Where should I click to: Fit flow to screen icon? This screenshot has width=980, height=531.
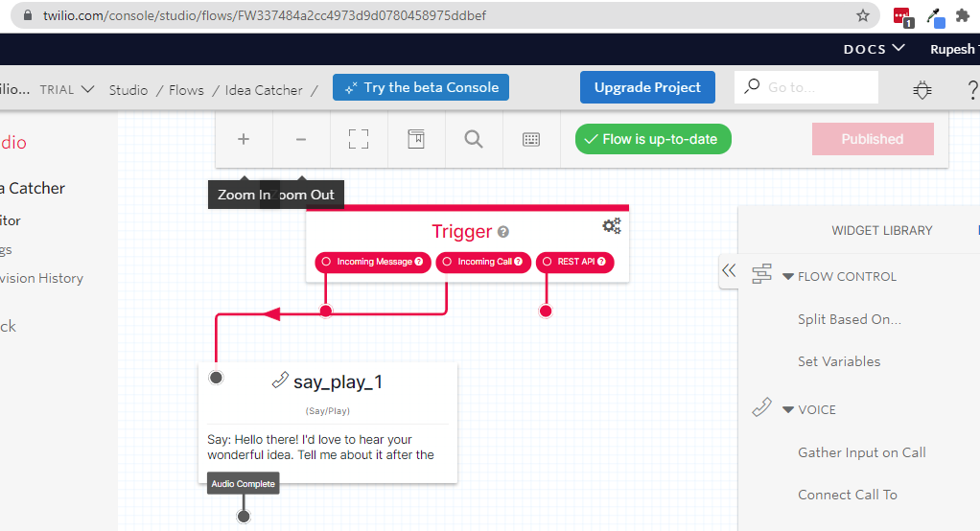tap(359, 139)
